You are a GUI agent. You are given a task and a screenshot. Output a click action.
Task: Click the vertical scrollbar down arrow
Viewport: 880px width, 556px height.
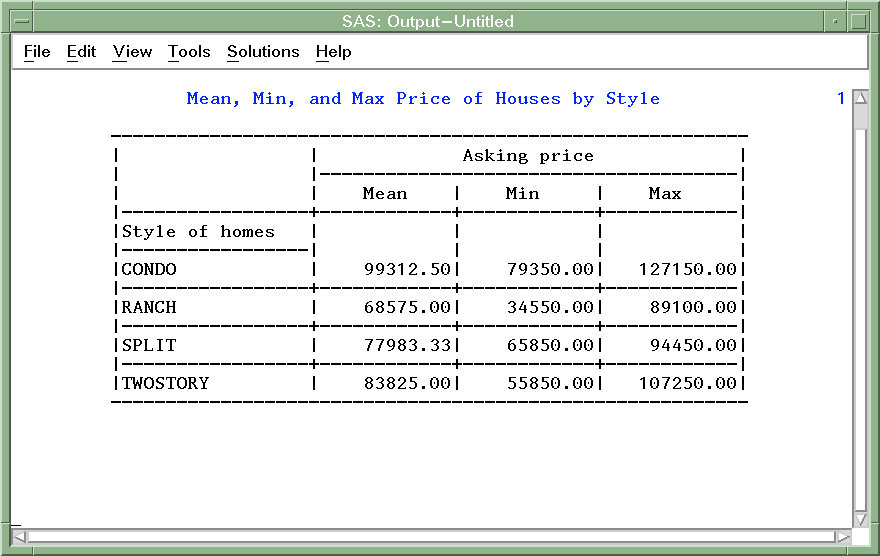(x=860, y=519)
